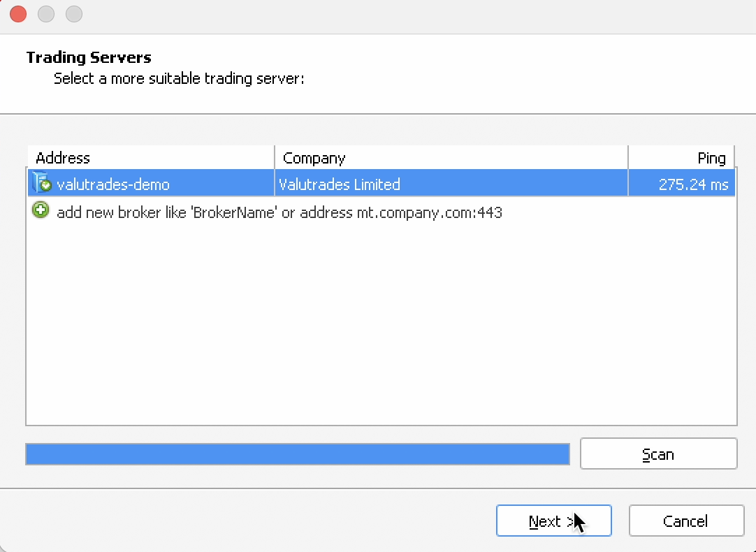Scan for trading servers

[658, 453]
